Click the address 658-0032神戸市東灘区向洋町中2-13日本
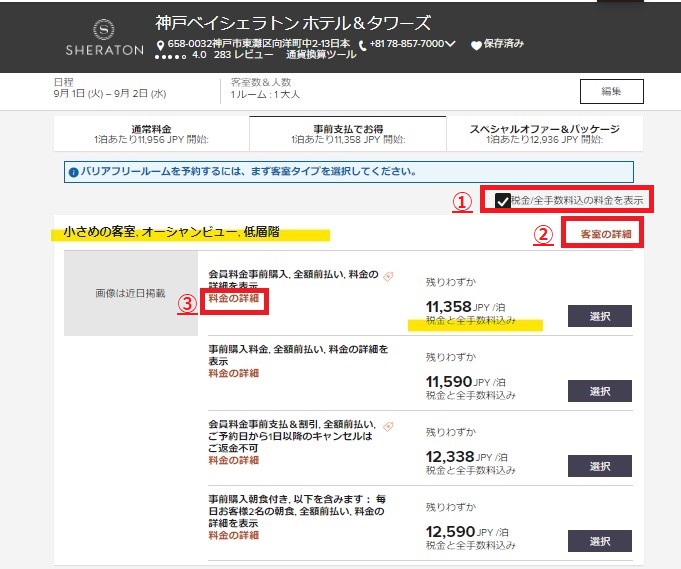Screen dimensions: 681x569 click(x=259, y=43)
